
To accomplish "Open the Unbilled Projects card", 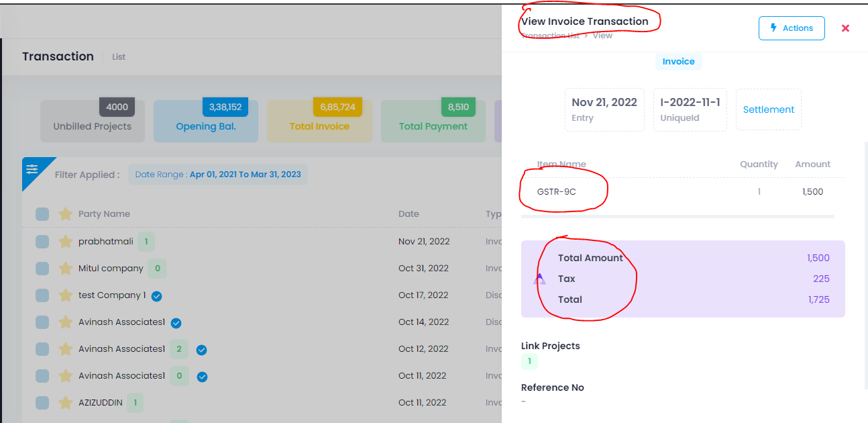I will [93, 122].
